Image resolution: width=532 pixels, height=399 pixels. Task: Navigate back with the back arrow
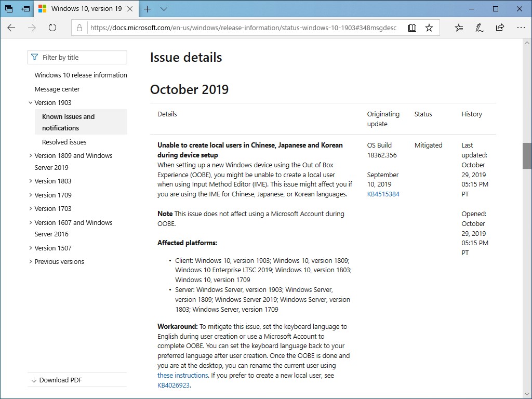tap(11, 28)
